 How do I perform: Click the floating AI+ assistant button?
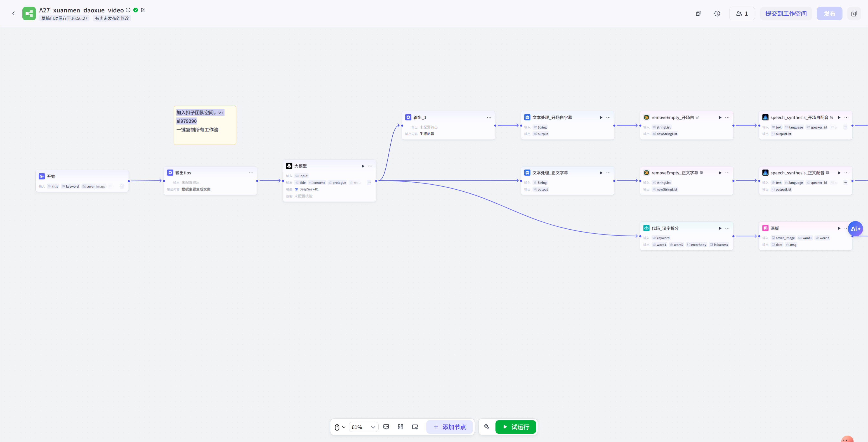[855, 229]
